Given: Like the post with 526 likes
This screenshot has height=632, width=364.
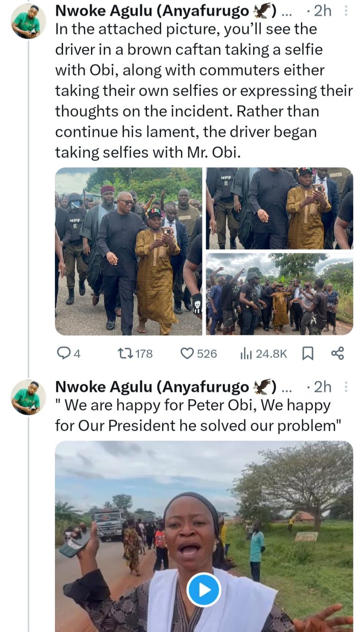Looking at the screenshot, I should [188, 353].
